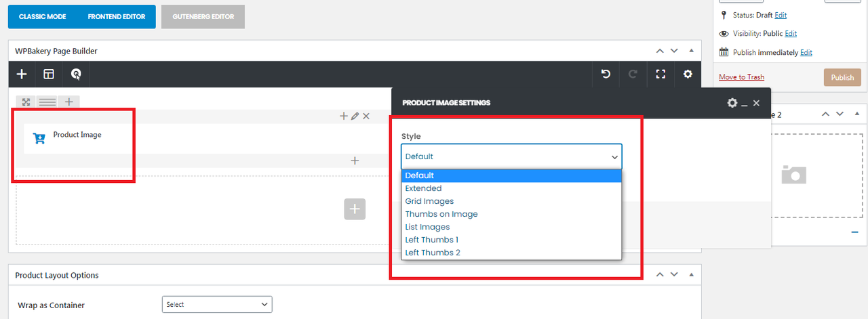
Task: Open the Wrap as Container select box
Action: (x=217, y=305)
